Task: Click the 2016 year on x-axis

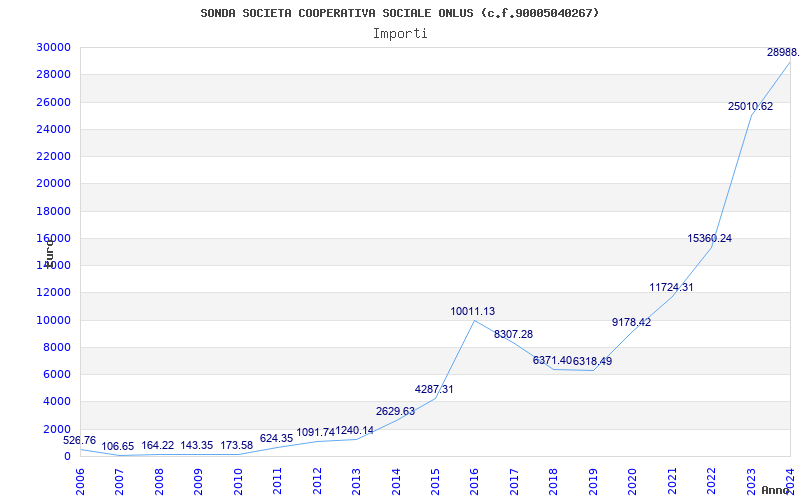Action: [475, 480]
